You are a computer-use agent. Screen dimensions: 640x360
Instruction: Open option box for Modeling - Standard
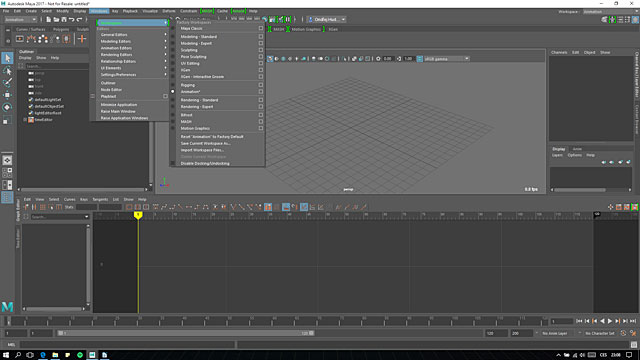[261, 37]
